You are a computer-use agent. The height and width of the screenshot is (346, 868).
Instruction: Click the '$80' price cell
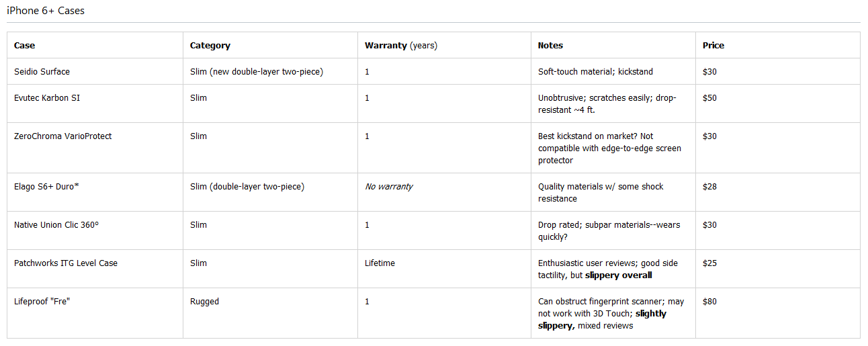click(709, 302)
